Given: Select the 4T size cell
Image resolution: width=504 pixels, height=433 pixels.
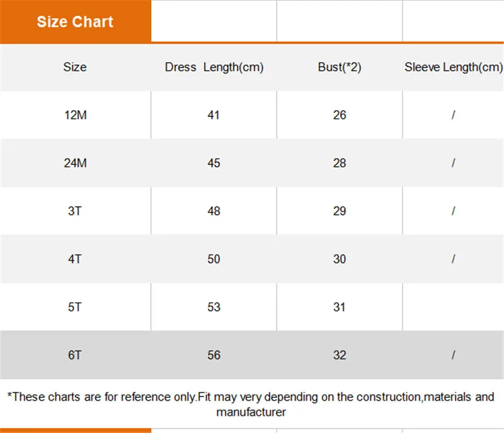Looking at the screenshot, I should [x=75, y=259].
